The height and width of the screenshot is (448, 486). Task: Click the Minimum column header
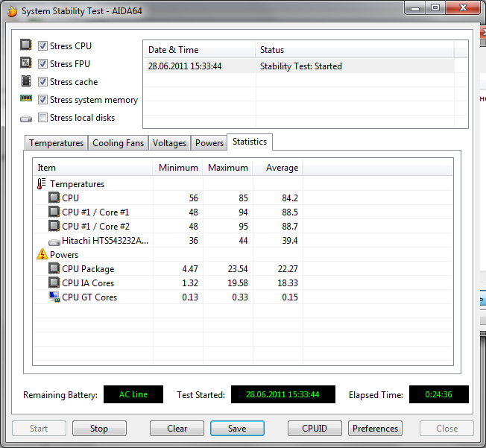click(177, 168)
